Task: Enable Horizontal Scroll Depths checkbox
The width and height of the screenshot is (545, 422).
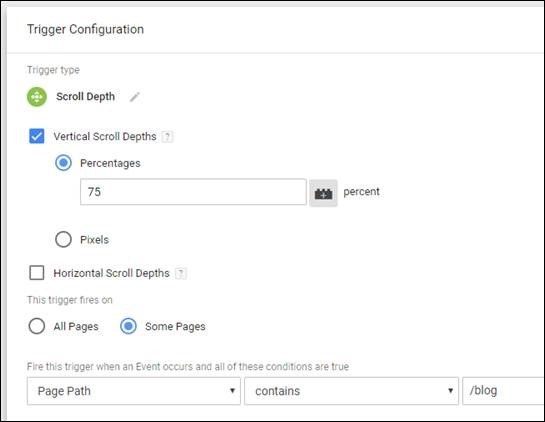Action: coord(37,273)
